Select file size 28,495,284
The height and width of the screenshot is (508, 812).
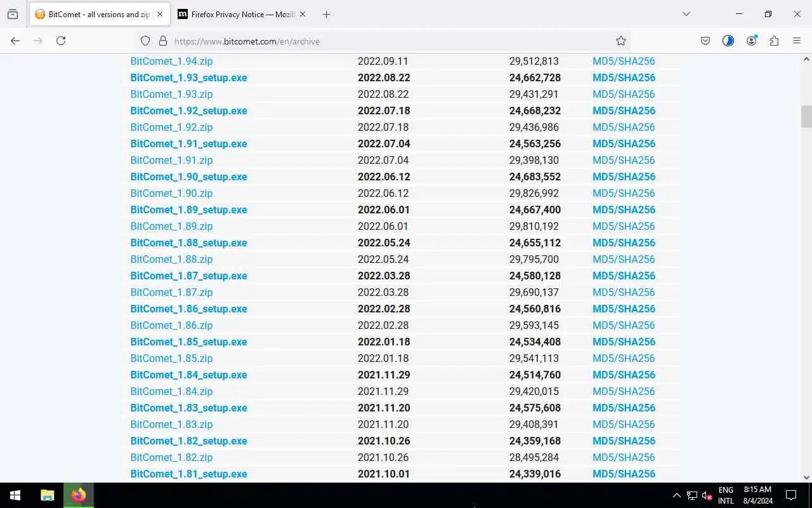coord(534,457)
